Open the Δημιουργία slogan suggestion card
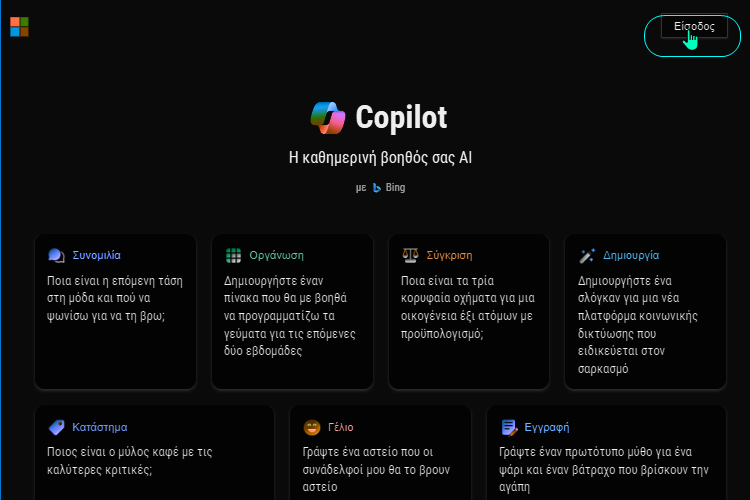 pyautogui.click(x=645, y=311)
